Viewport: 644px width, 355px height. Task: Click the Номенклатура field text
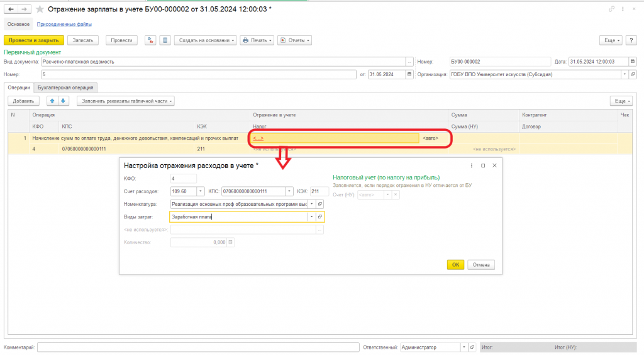tap(239, 204)
